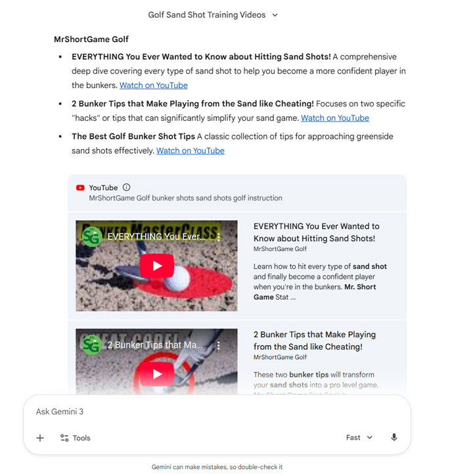
Task: Open three-dot menu on 2 Bunker Tips video
Action: pyautogui.click(x=219, y=345)
